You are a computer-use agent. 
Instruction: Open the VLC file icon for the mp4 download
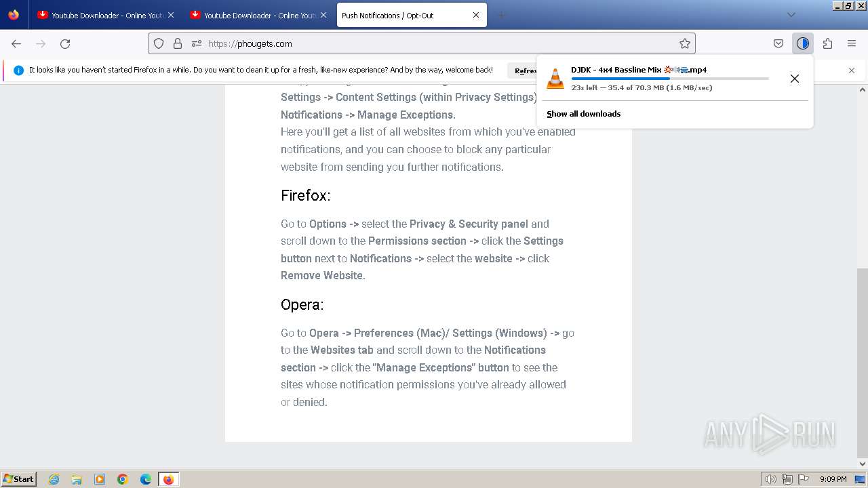pos(555,78)
